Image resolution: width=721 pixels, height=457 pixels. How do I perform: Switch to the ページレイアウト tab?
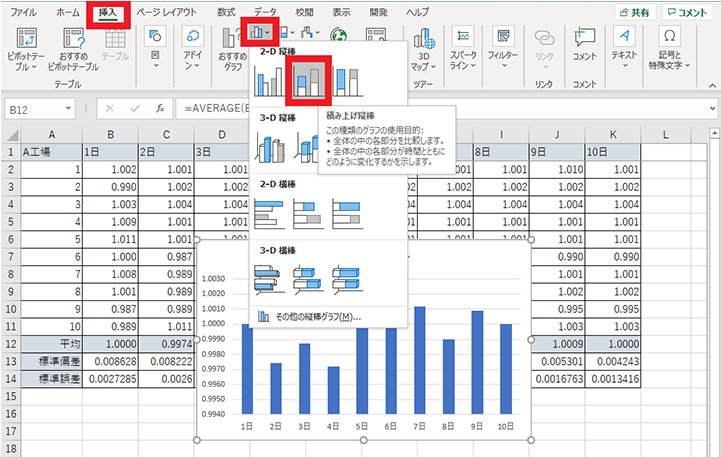coord(166,12)
